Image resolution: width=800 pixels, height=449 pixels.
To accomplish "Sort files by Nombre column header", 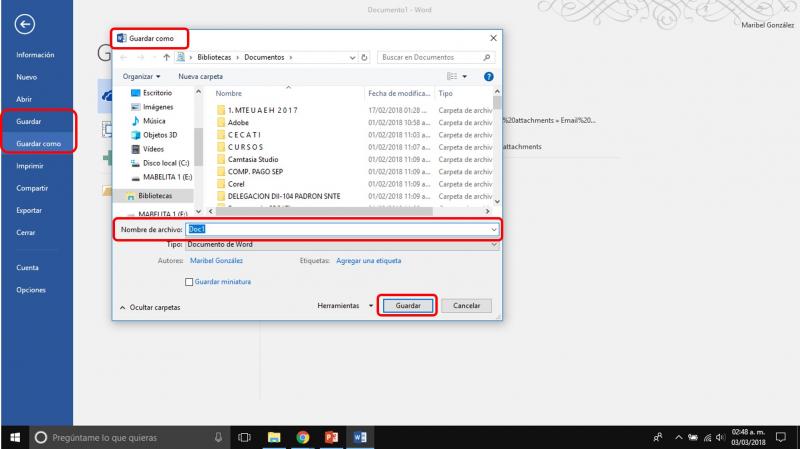I will 229,93.
